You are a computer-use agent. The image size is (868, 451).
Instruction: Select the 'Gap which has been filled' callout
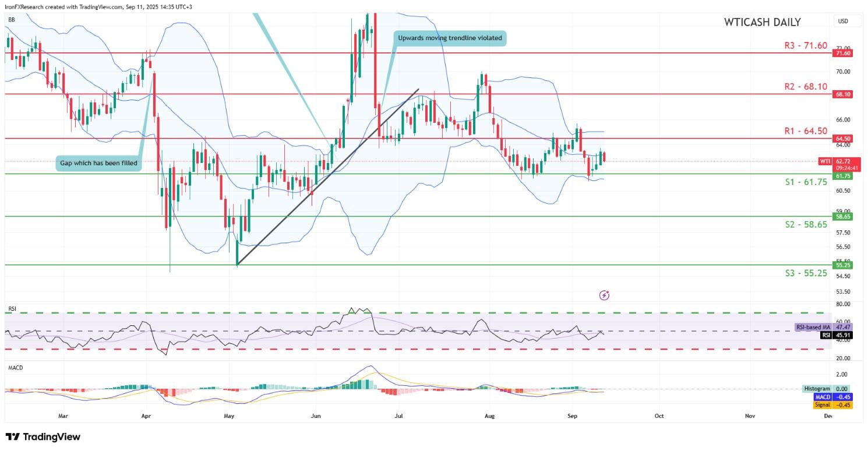click(x=99, y=163)
